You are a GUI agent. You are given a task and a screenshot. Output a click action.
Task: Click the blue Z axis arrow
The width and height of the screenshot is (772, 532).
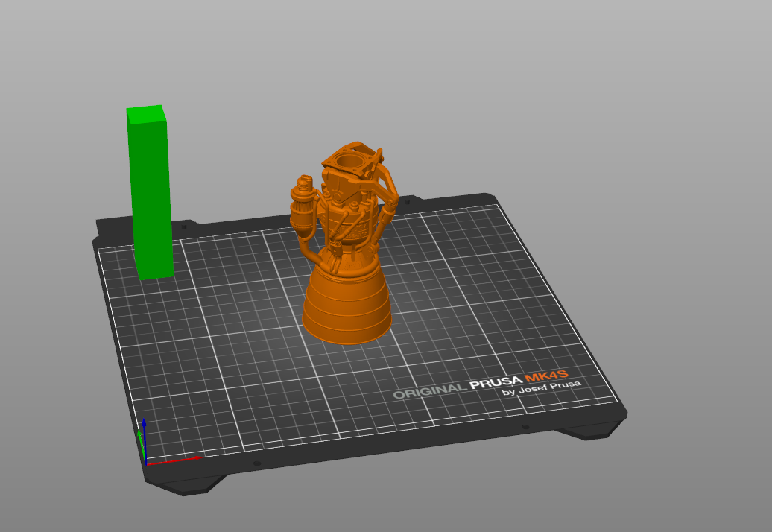[144, 438]
